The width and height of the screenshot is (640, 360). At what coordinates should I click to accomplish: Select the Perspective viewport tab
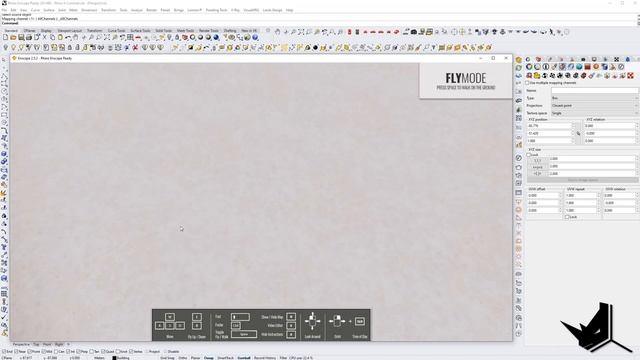click(21, 344)
